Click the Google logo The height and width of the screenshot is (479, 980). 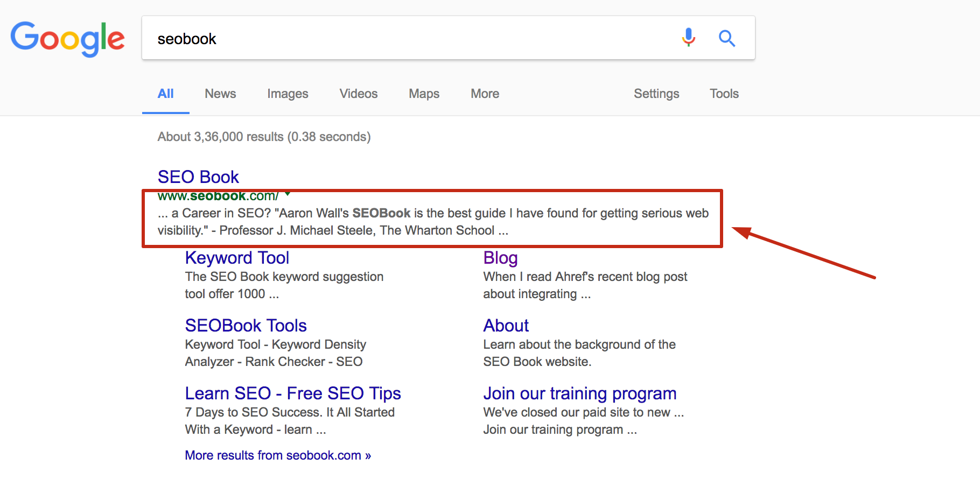tap(68, 38)
